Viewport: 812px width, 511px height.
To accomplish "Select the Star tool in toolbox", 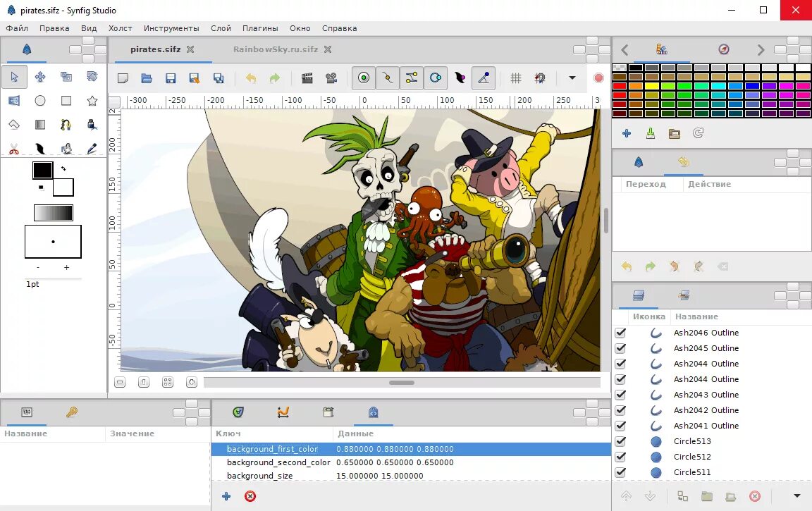I will coord(92,101).
